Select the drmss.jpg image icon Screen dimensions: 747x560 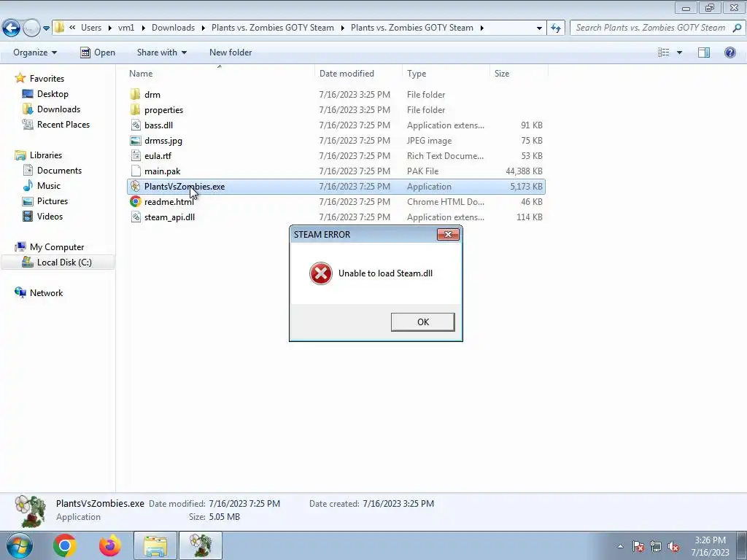click(135, 141)
